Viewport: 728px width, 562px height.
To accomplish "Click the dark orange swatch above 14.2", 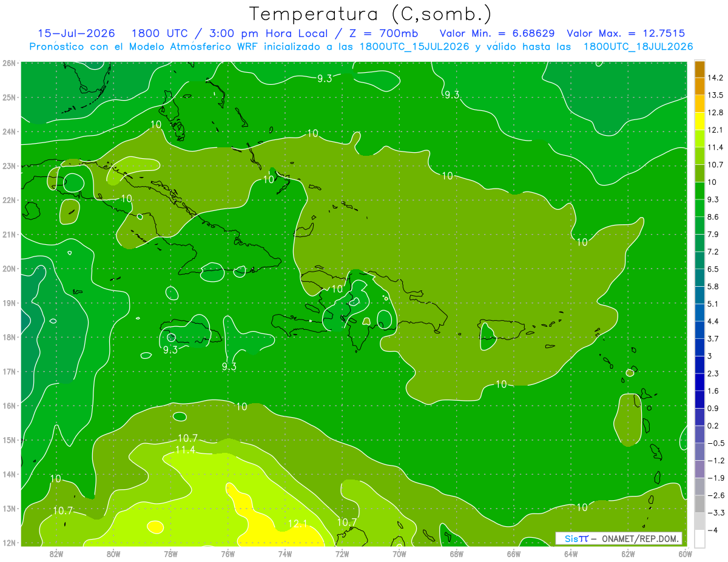I will pos(699,69).
